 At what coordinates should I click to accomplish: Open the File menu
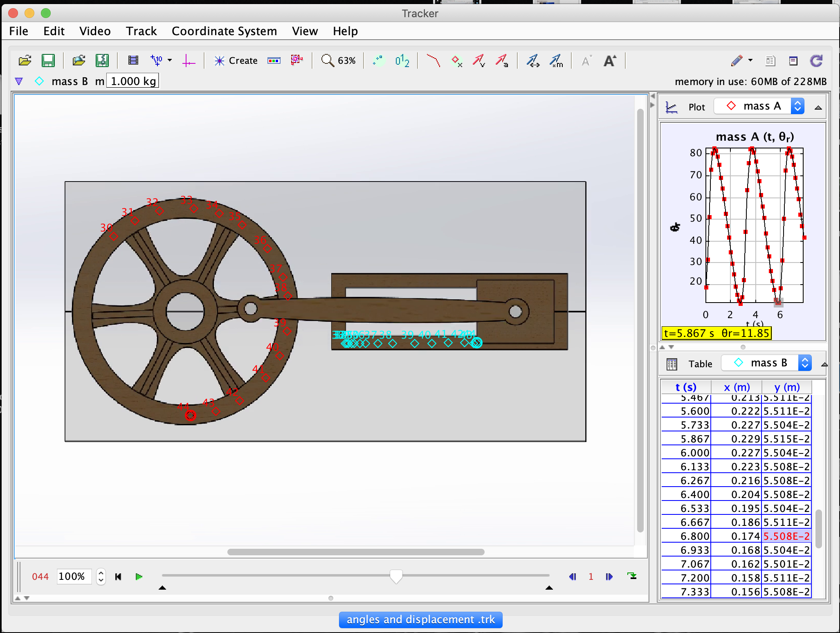(x=18, y=31)
